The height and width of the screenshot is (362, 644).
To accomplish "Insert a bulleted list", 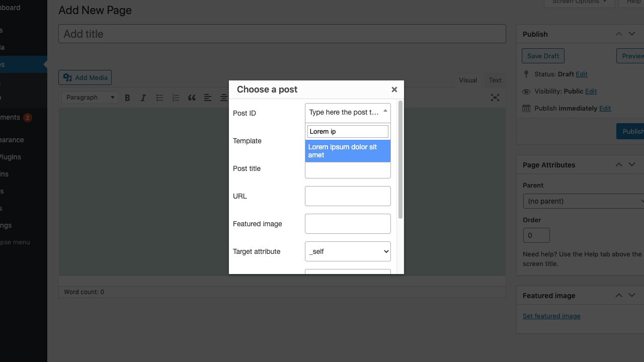I will tap(159, 98).
